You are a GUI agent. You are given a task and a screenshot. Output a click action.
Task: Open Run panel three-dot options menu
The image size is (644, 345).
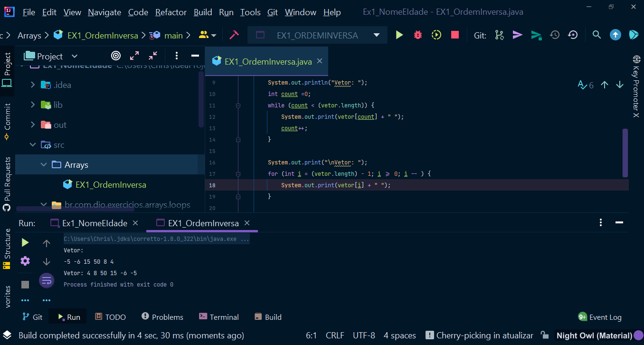pos(601,222)
